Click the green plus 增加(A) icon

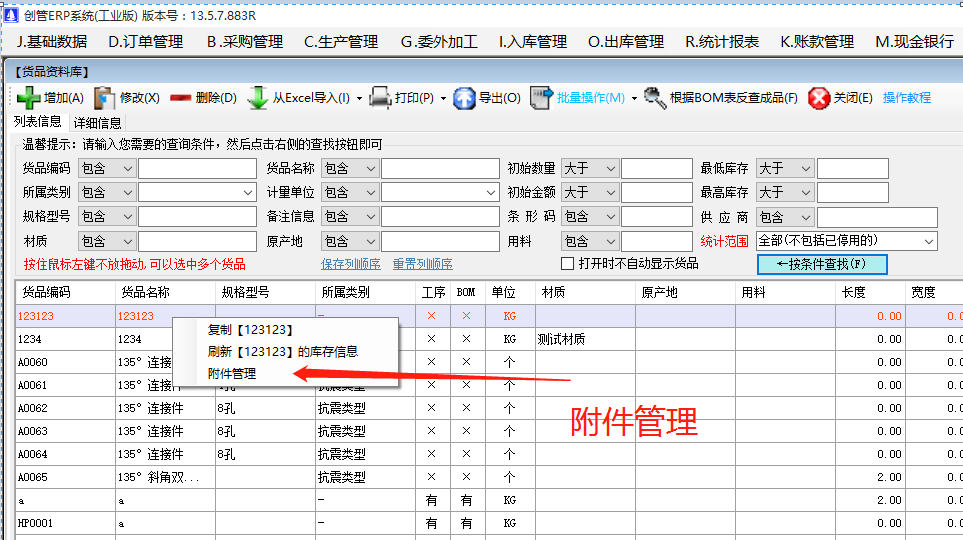click(27, 98)
